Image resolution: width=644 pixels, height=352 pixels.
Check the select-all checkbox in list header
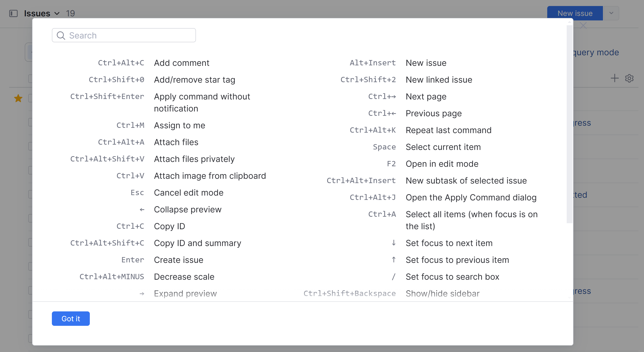click(x=30, y=79)
